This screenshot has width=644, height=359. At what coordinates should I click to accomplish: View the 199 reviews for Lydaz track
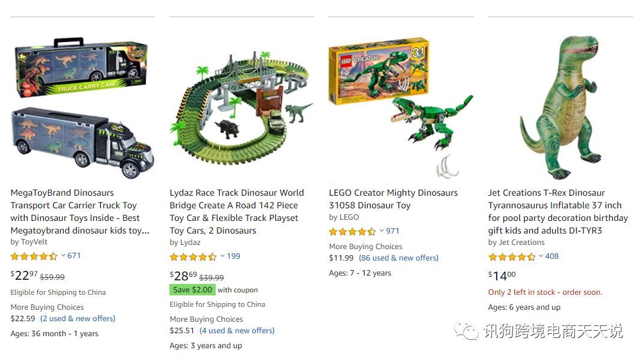click(x=234, y=256)
